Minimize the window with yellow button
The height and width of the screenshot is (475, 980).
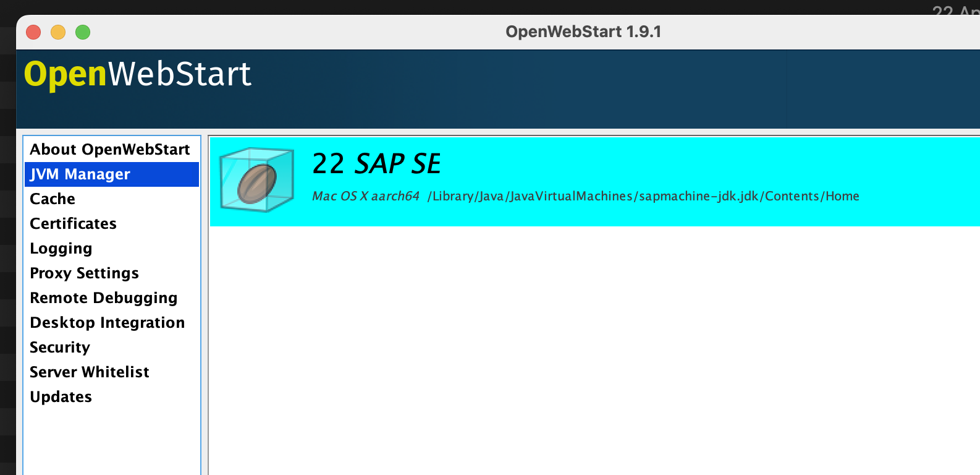pyautogui.click(x=58, y=32)
